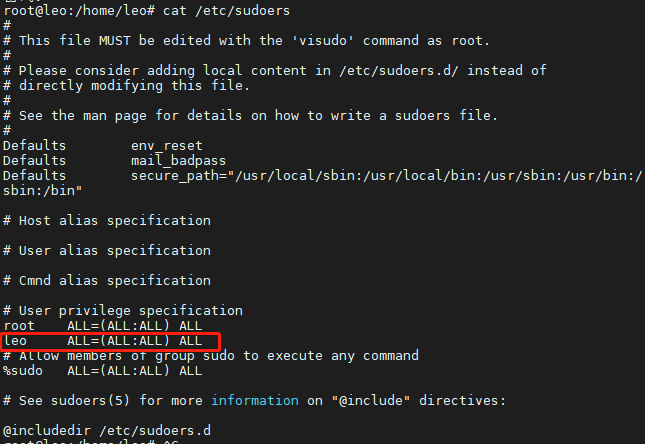Click the 'sbin:/bin"' wrapped path line
This screenshot has height=444, width=645.
pyautogui.click(x=42, y=190)
